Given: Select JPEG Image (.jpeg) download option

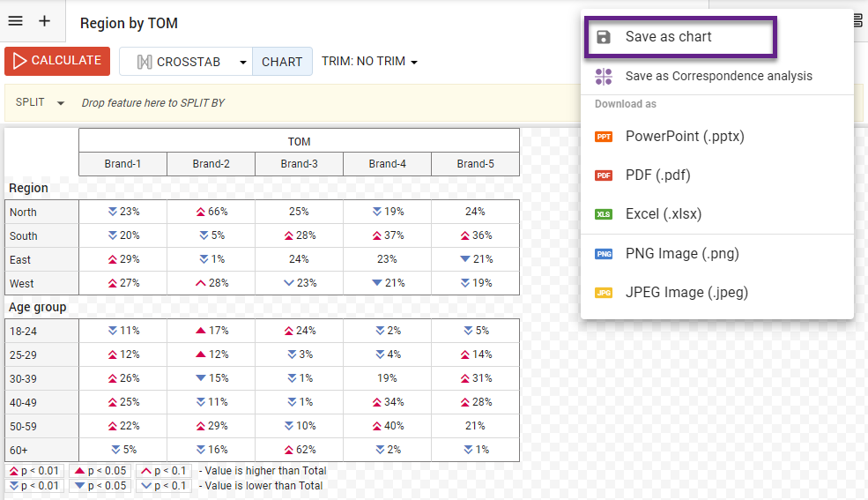Looking at the screenshot, I should tap(686, 293).
